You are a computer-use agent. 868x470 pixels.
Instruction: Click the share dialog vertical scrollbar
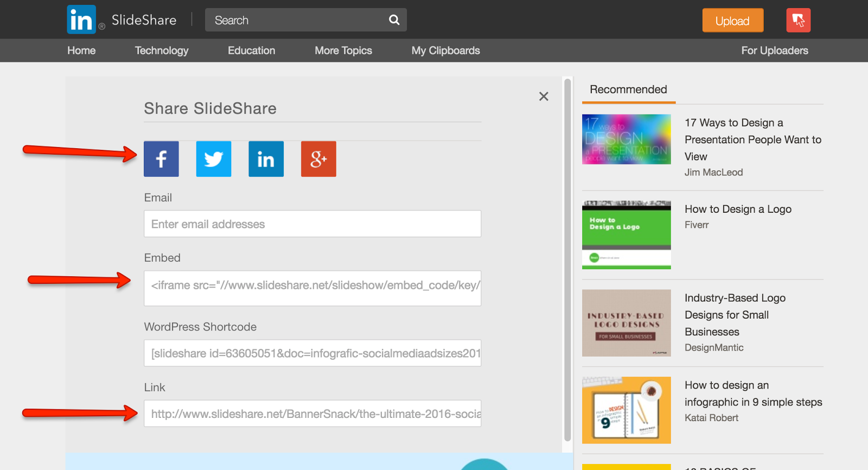pyautogui.click(x=567, y=261)
